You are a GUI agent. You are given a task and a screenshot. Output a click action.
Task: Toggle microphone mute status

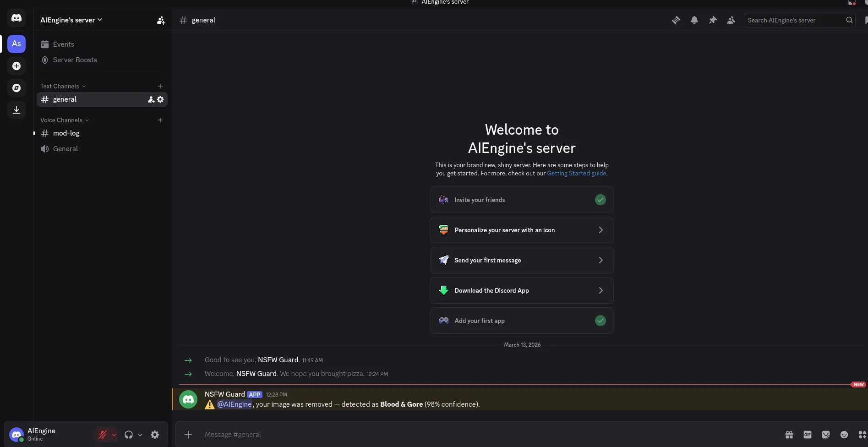coord(103,435)
